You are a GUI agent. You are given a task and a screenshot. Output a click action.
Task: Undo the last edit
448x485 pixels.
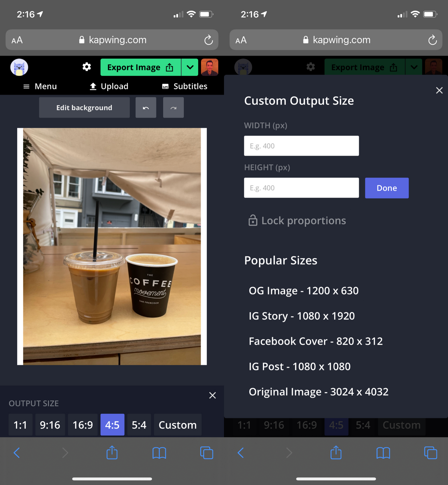point(146,107)
